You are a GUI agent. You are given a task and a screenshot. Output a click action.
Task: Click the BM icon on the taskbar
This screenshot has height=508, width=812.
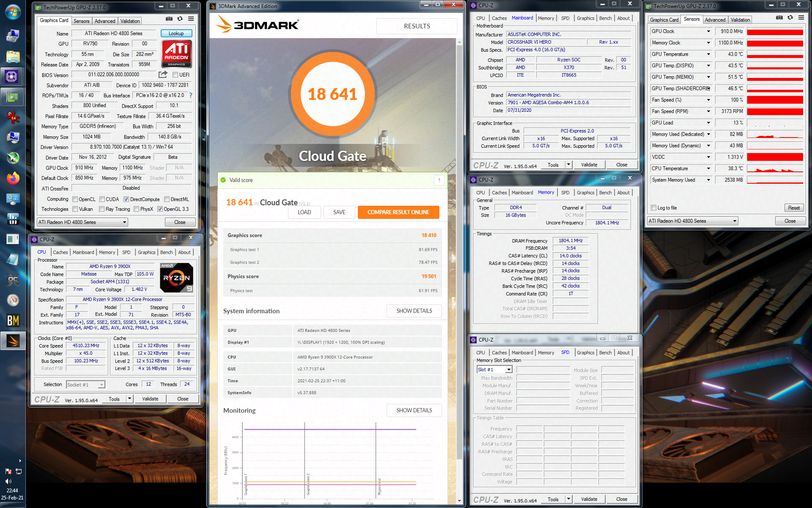click(13, 320)
